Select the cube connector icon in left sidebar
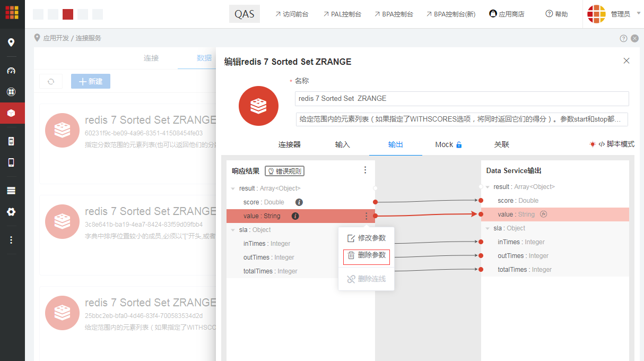 (11, 113)
